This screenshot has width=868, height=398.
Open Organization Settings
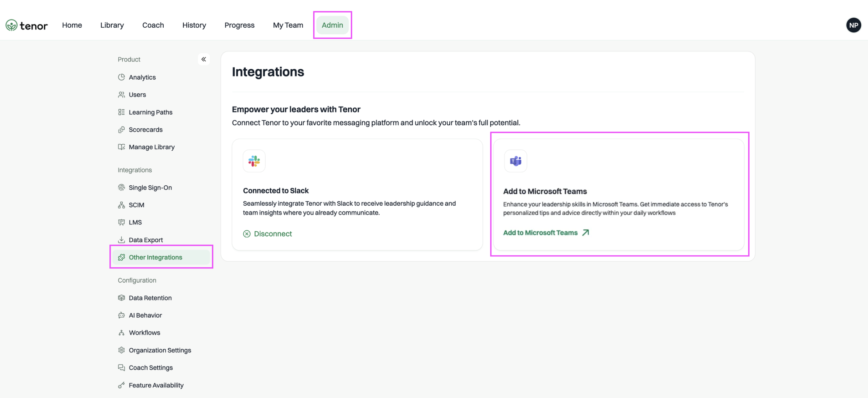(x=161, y=350)
